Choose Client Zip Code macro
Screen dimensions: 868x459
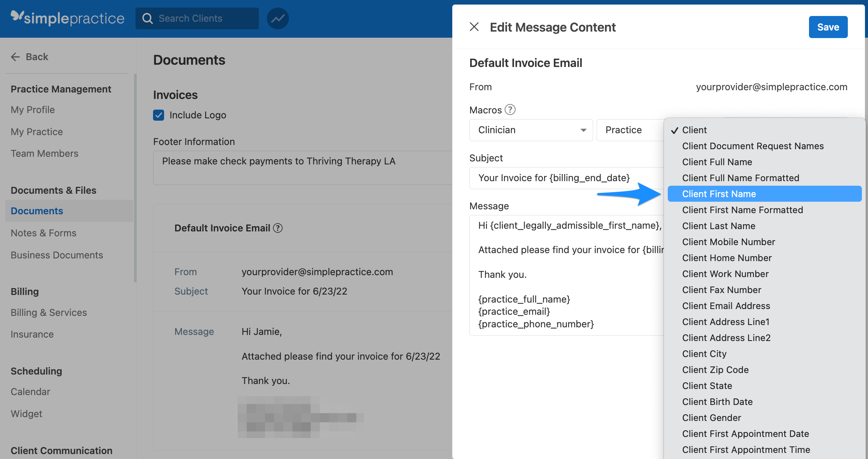pyautogui.click(x=764, y=370)
